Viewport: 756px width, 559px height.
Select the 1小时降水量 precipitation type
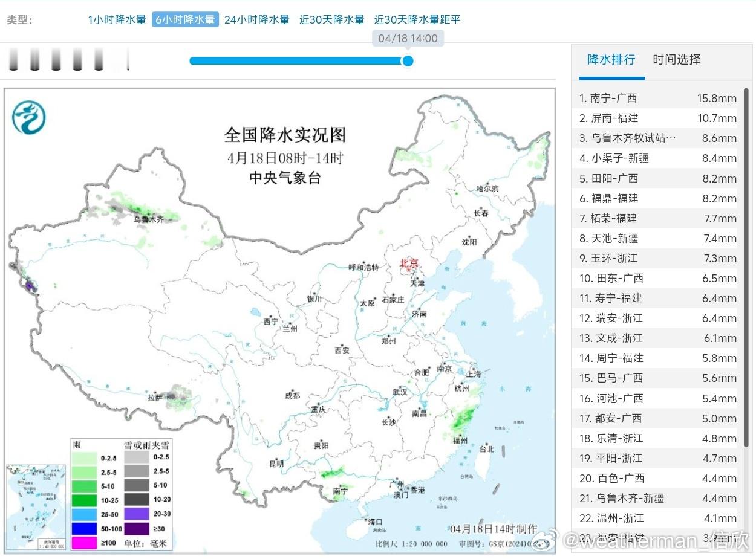117,19
